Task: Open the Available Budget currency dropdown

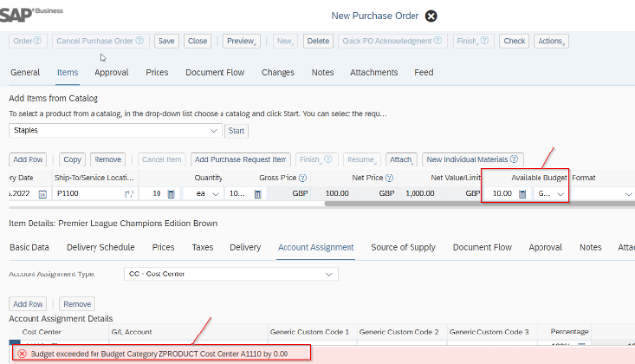Action: point(561,194)
